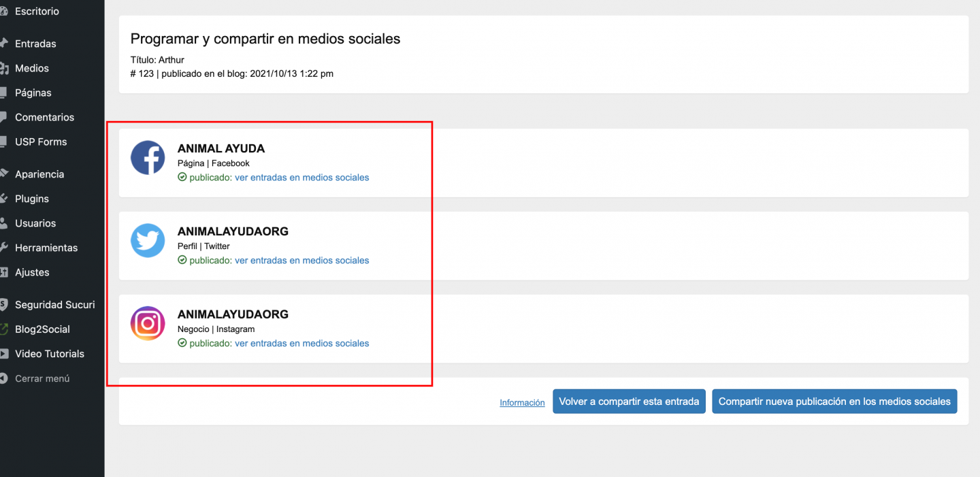This screenshot has width=980, height=477.
Task: Click the Twitter bird icon
Action: pyautogui.click(x=148, y=241)
